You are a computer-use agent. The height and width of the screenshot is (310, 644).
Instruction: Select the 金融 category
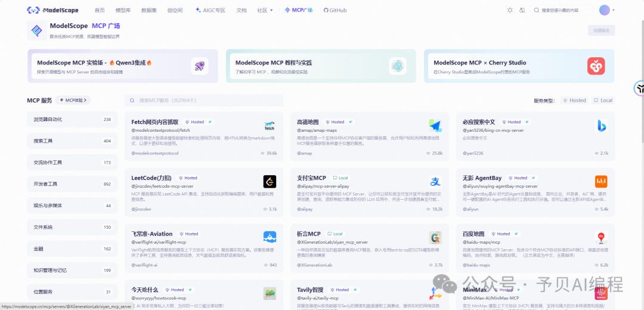point(72,249)
